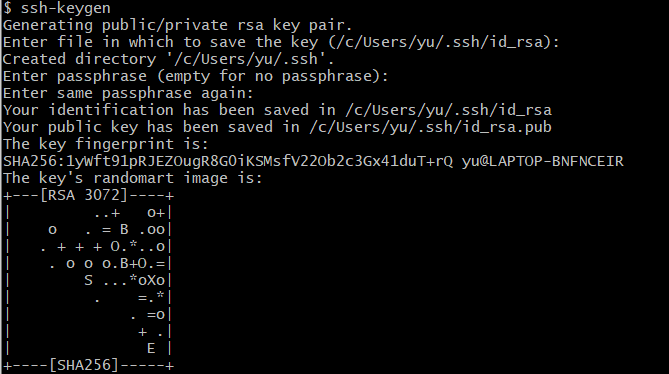669x374 pixels.
Task: Click the ssh-keygen command text
Action: 66,8
